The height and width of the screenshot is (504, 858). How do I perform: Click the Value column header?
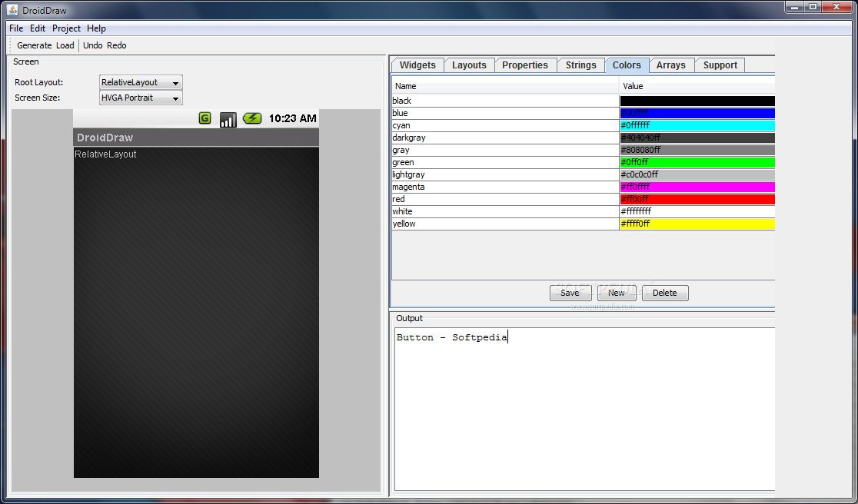[x=697, y=86]
